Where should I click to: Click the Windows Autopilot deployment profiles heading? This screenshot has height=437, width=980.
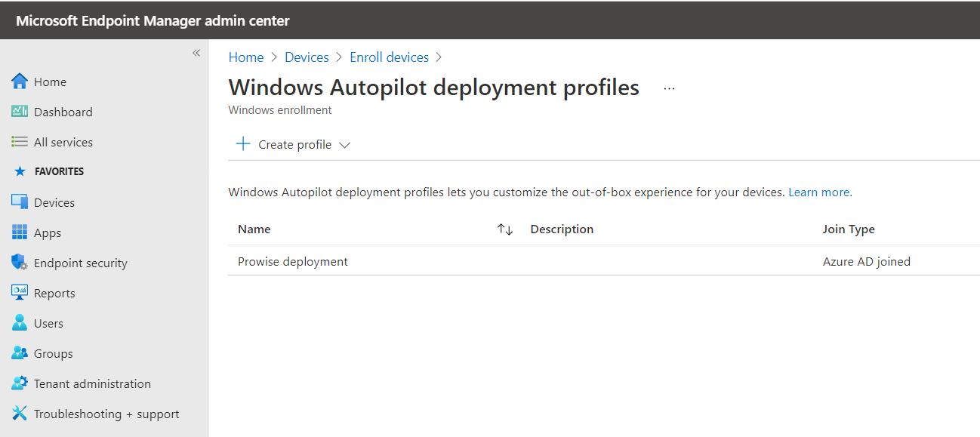click(x=434, y=88)
